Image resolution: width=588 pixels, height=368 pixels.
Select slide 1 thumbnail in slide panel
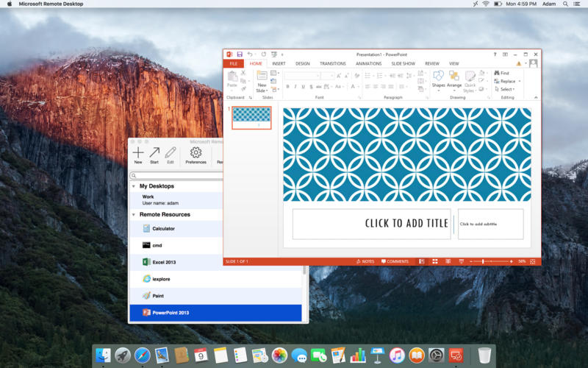251,118
